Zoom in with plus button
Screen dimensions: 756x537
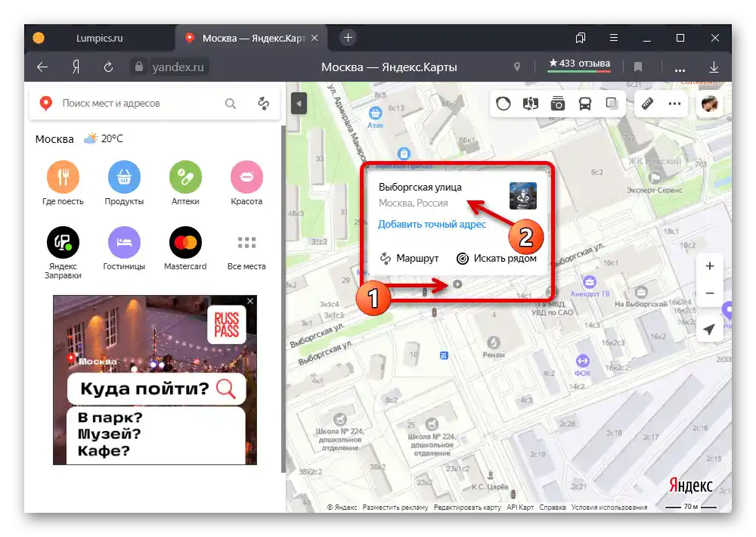point(710,265)
